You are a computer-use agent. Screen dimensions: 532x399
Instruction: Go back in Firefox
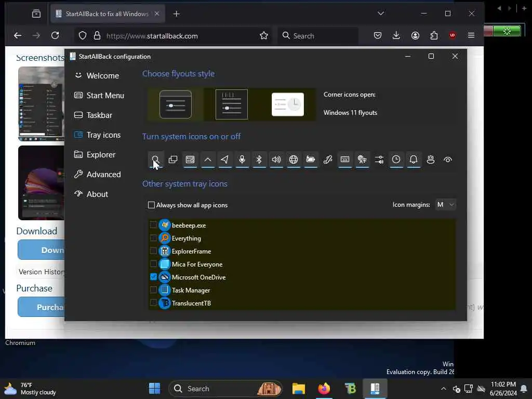click(18, 35)
